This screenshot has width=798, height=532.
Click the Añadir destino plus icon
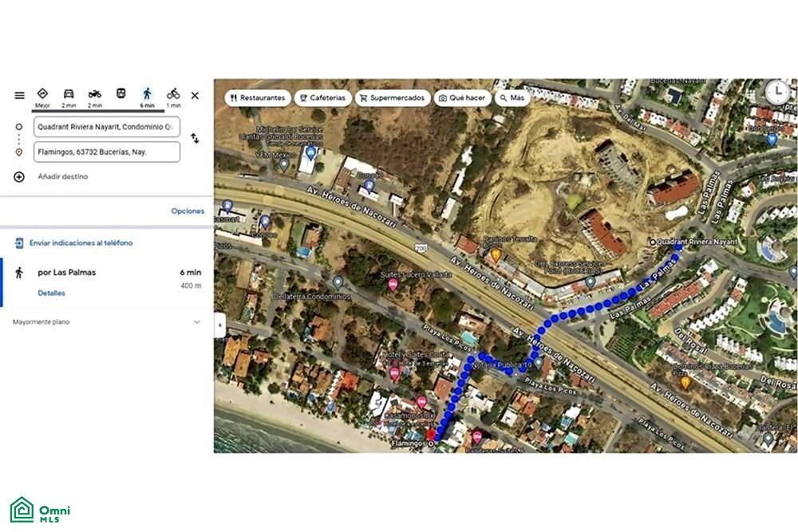pyautogui.click(x=19, y=176)
